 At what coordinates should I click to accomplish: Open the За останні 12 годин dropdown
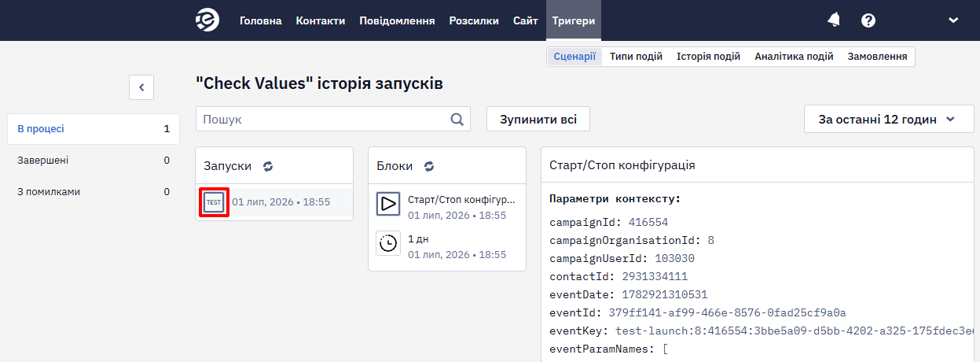(889, 120)
